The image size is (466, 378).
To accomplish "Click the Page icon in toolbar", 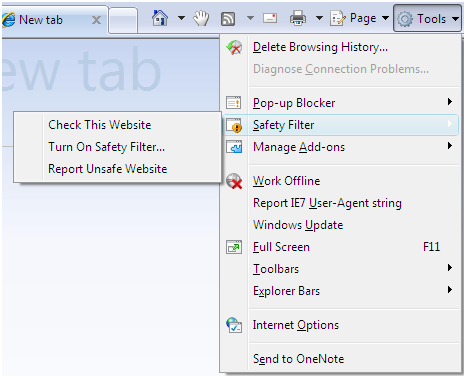I will pyautogui.click(x=338, y=19).
